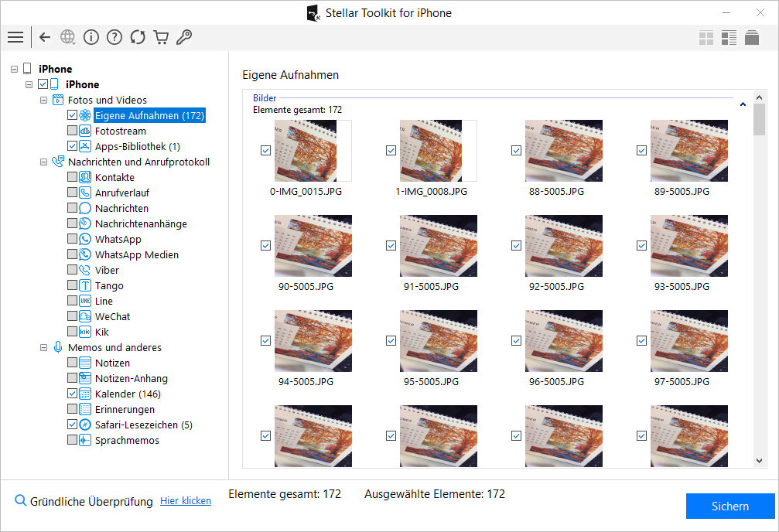The image size is (779, 532).
Task: Open the info (about) icon
Action: (x=91, y=37)
